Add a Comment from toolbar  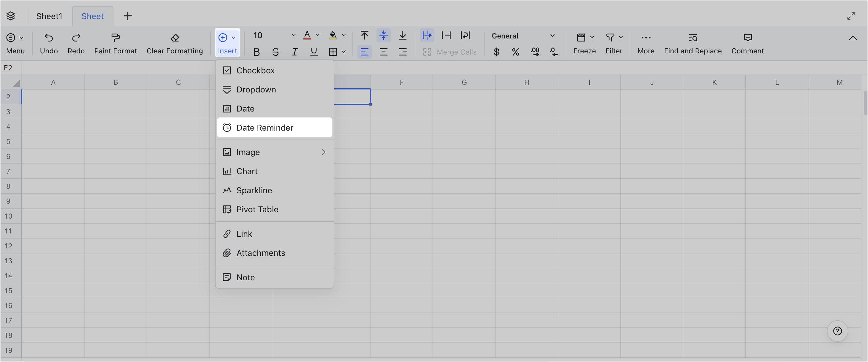pos(747,43)
